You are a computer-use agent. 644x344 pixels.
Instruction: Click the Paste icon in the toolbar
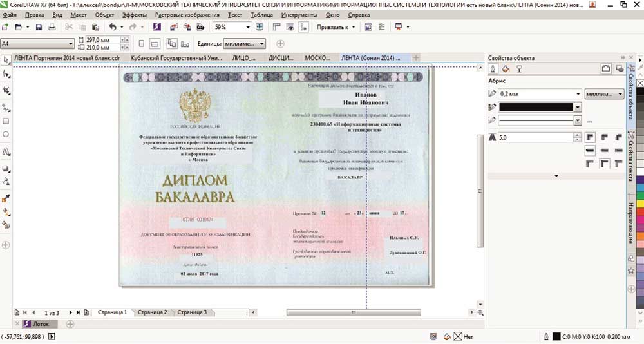(96, 27)
